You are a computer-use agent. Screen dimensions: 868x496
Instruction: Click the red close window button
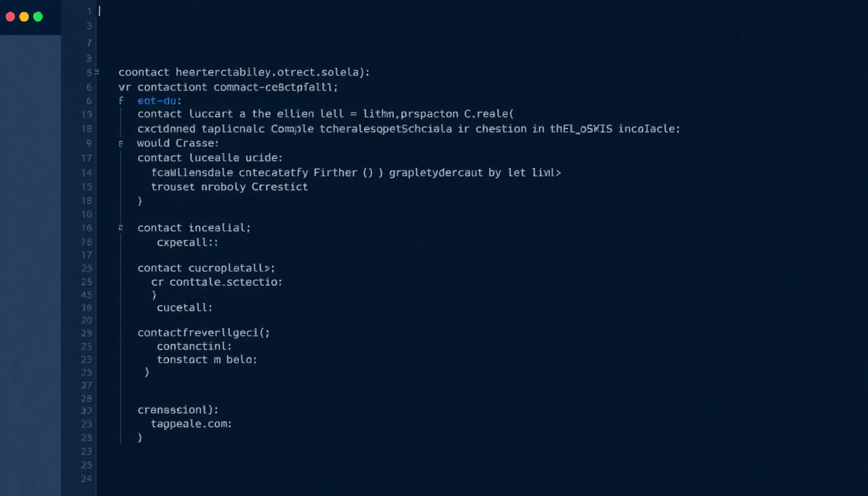coord(10,17)
